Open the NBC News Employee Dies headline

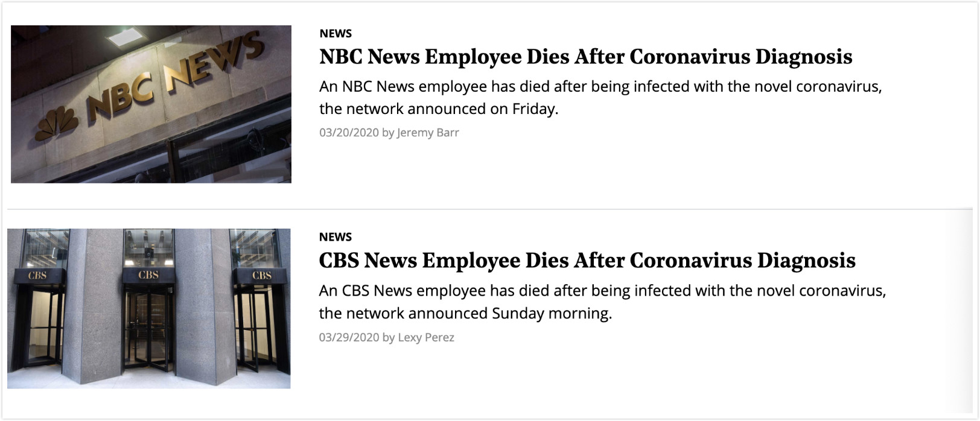[x=585, y=57]
